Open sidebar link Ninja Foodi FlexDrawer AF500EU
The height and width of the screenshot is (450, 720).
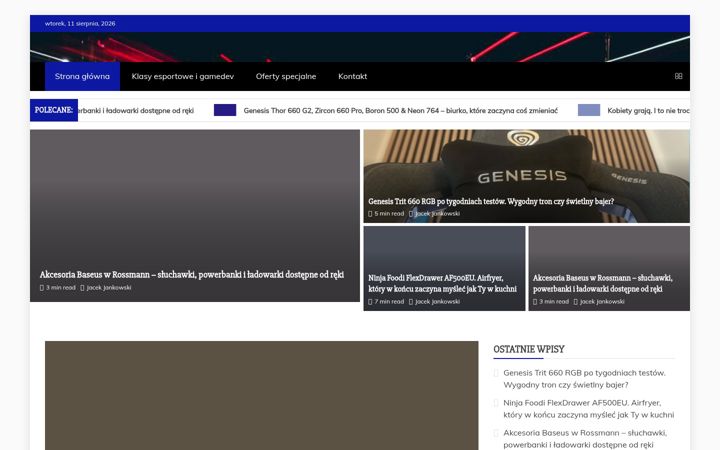[589, 409]
